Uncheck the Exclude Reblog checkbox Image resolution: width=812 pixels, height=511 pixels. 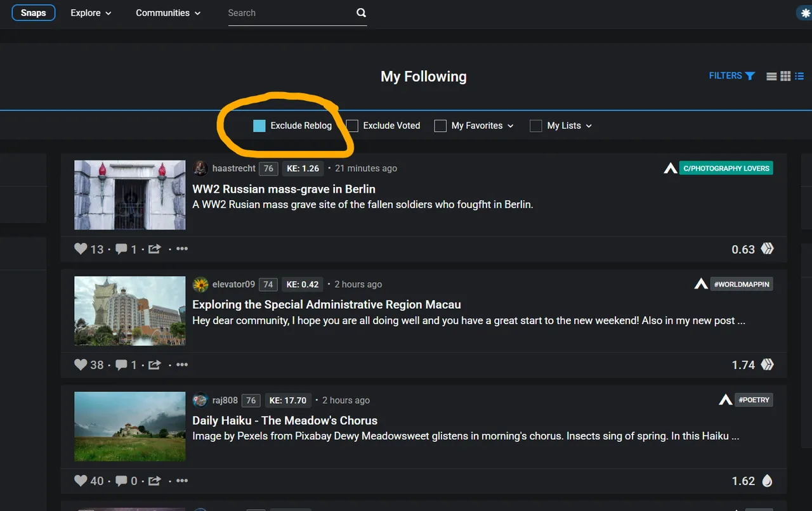[x=259, y=126]
